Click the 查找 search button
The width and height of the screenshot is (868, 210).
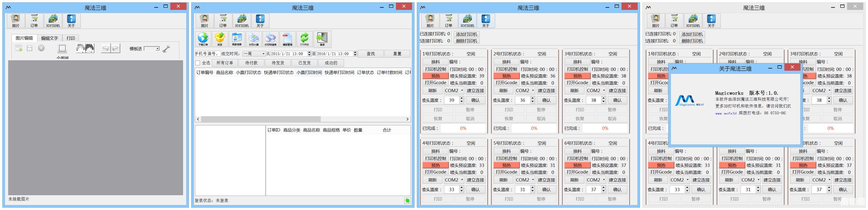click(x=371, y=54)
